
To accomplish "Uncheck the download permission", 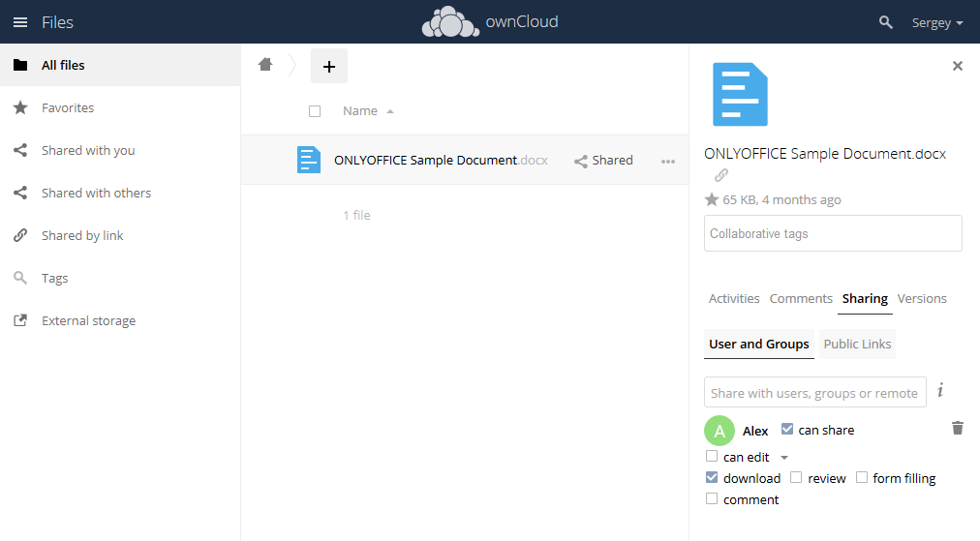I will point(711,477).
